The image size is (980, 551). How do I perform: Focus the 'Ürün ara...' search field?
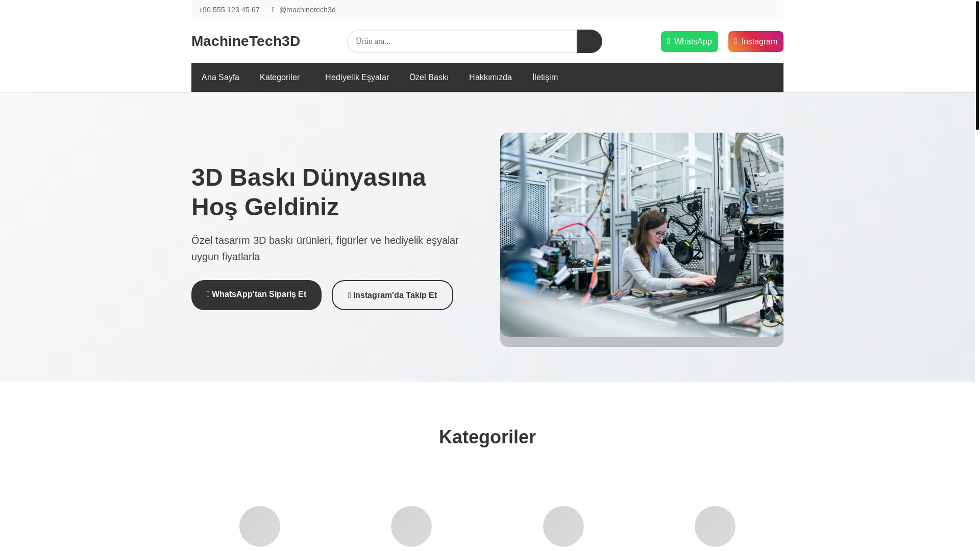click(462, 41)
